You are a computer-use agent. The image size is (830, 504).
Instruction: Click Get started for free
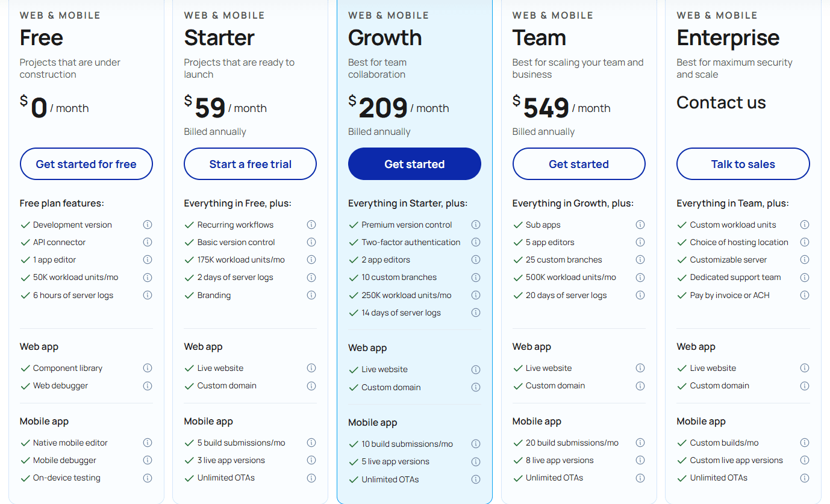[86, 163]
